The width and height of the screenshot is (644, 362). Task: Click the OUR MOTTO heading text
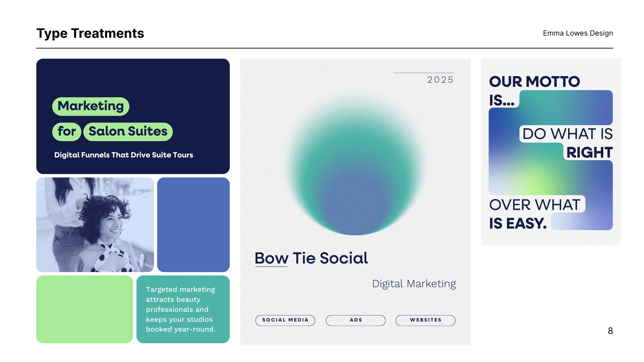pos(534,82)
